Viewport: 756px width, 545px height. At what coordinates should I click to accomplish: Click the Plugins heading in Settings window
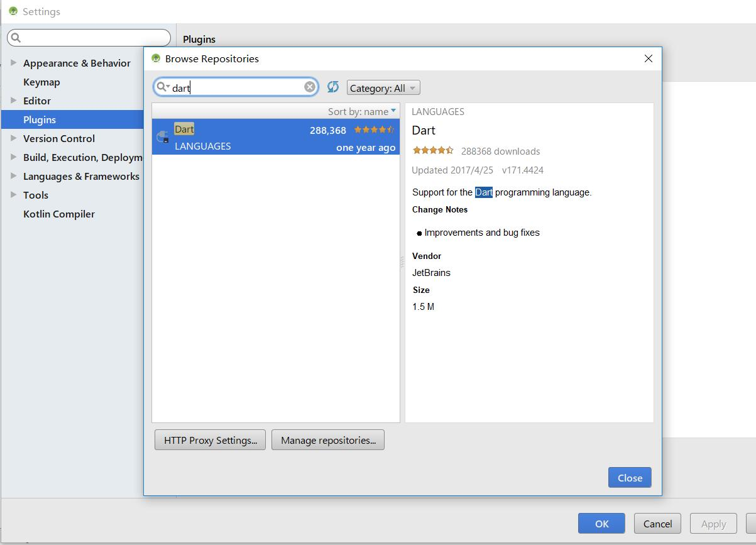[x=199, y=39]
